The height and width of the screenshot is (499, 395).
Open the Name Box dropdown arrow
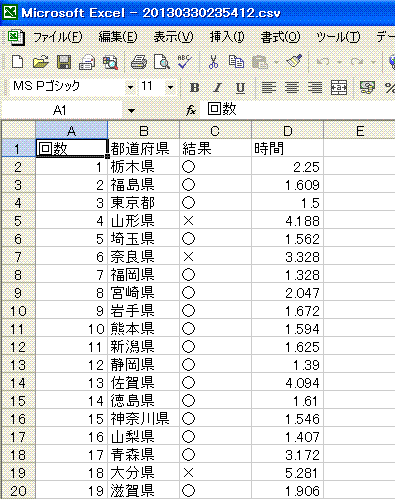131,110
